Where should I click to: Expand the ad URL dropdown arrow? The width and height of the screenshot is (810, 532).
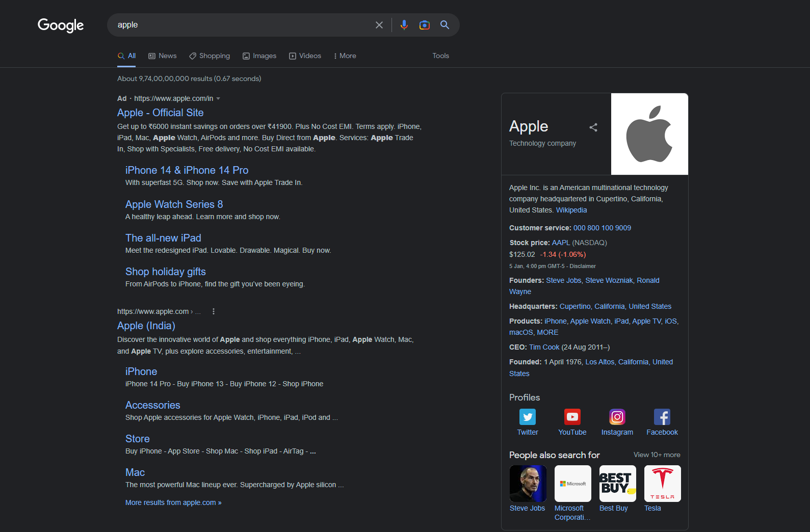pos(218,98)
